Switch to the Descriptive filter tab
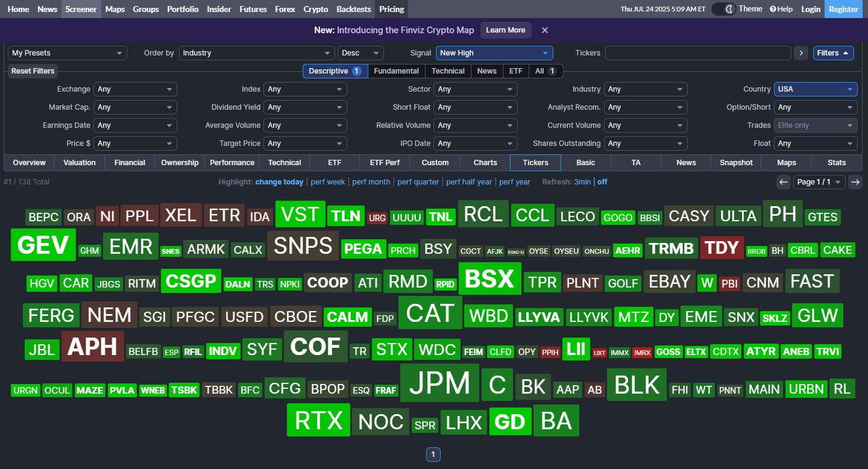 click(x=335, y=71)
